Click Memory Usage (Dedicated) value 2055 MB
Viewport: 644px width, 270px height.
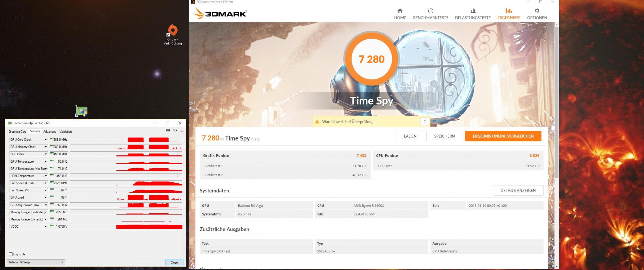(x=59, y=212)
